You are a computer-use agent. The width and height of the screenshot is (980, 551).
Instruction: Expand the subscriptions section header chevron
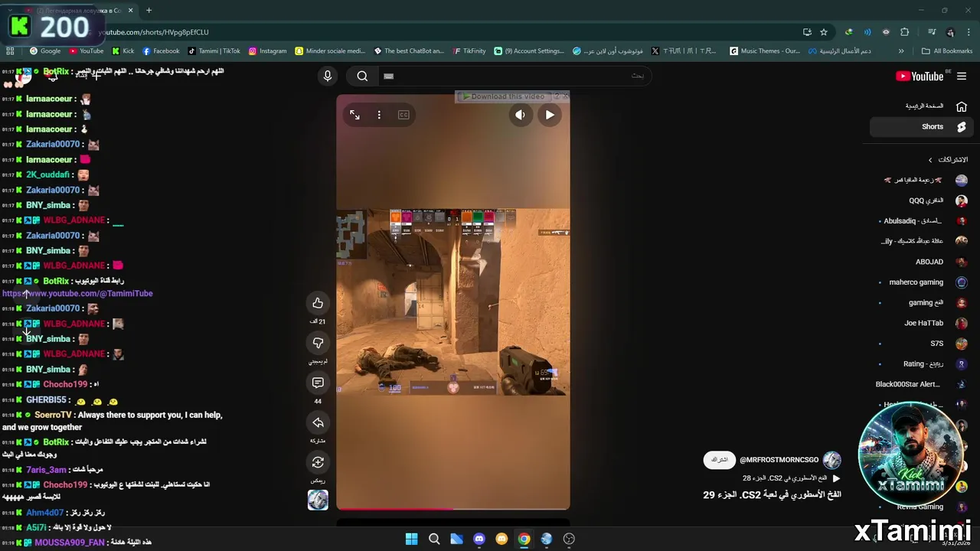pos(930,160)
